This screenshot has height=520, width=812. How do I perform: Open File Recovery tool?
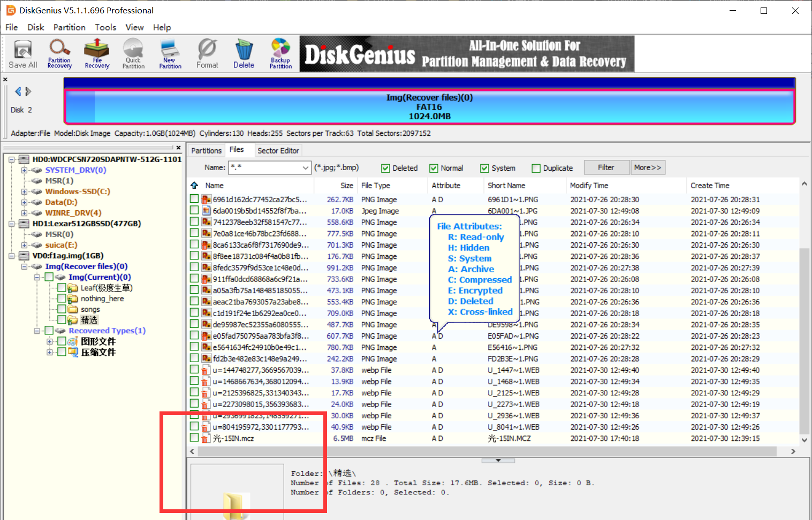[97, 54]
